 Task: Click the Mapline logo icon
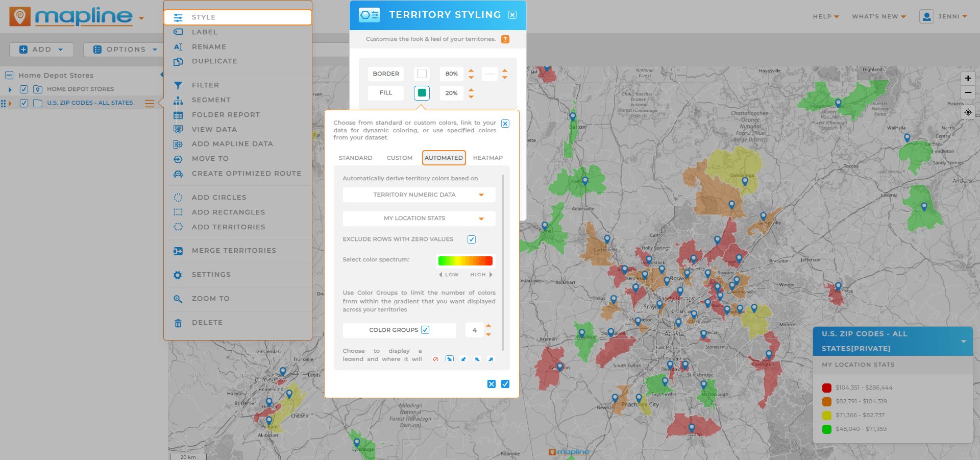(20, 17)
